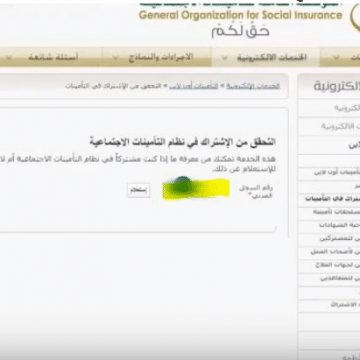360x360 pixels.
Task: Expand the arrow beside الاجراءات والنماذج
Action: tap(116, 58)
